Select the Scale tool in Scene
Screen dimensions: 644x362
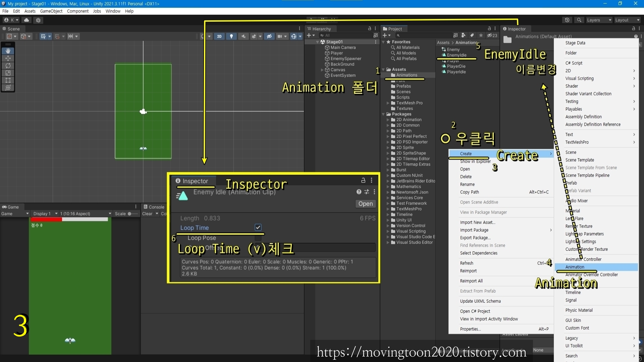[8, 73]
